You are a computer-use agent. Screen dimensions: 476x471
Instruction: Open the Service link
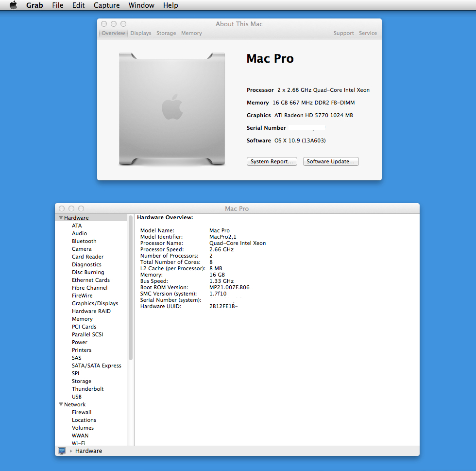click(368, 33)
